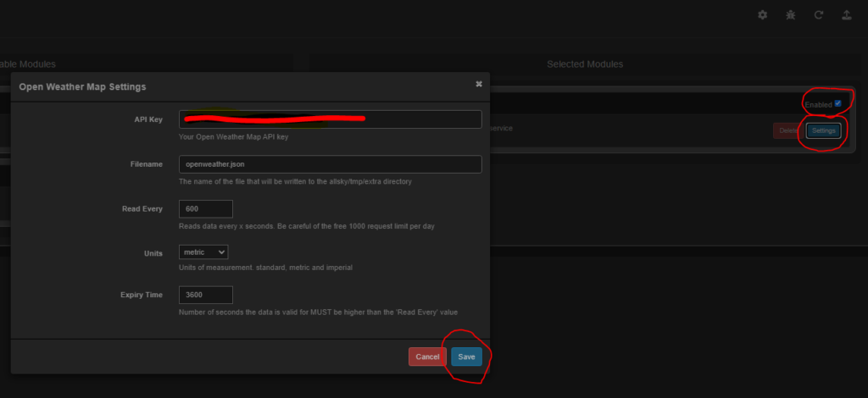The height and width of the screenshot is (398, 868).
Task: Click the Filename field containing openweather.json
Action: pyautogui.click(x=330, y=164)
